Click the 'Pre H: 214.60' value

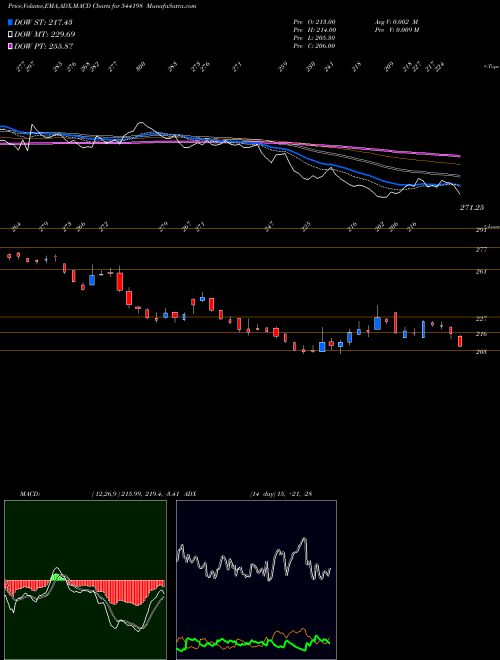point(314,30)
